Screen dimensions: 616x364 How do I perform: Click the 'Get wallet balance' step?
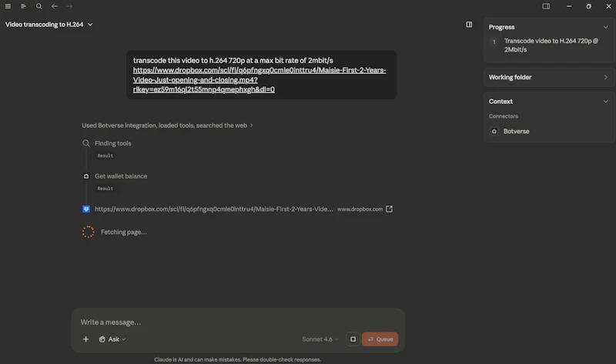(x=121, y=176)
